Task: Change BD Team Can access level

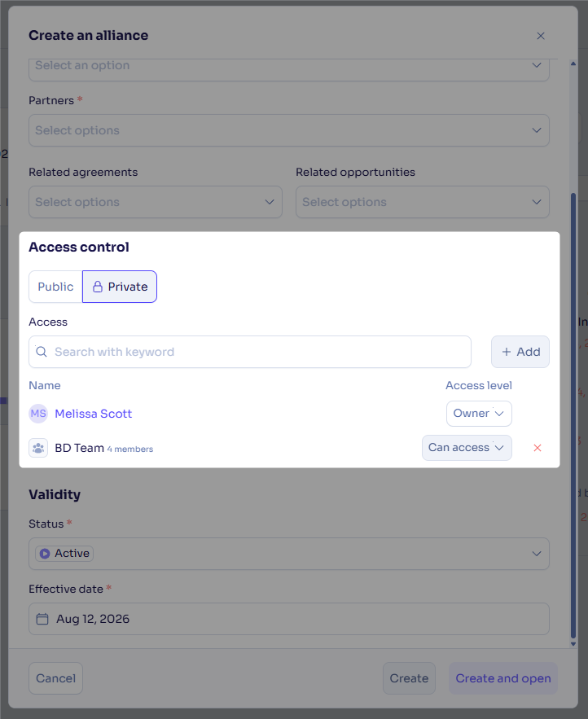Action: click(467, 448)
